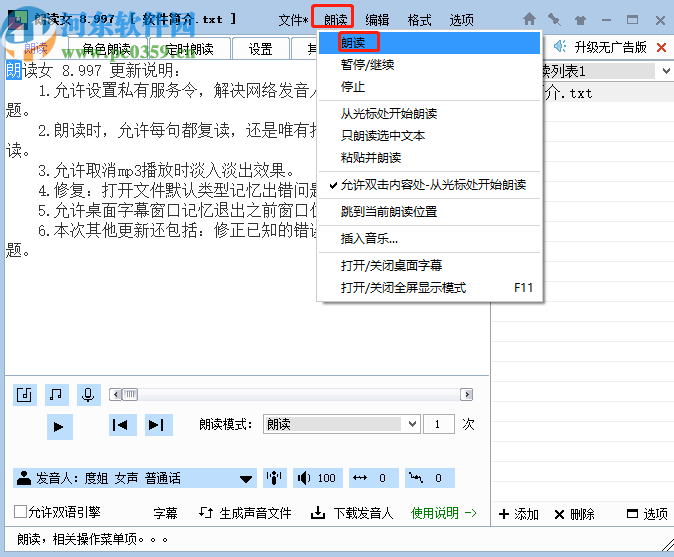
Task: Click the music note file icon button
Action: (25, 395)
